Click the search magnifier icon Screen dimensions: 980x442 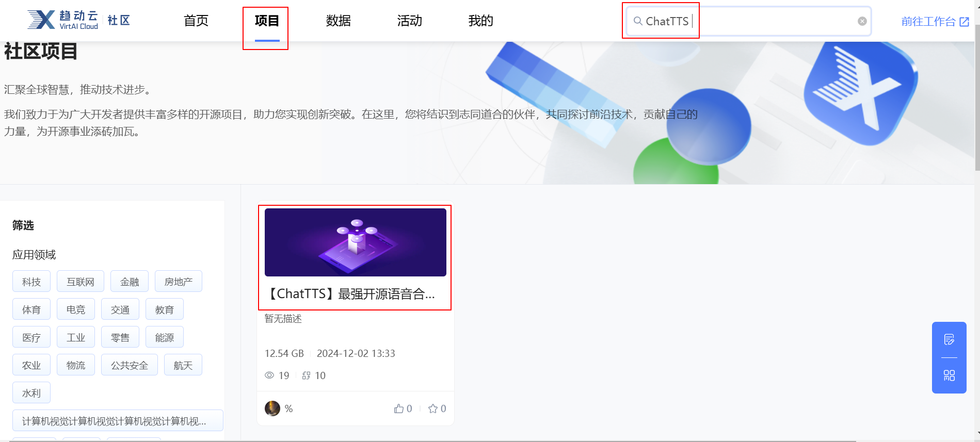click(638, 21)
